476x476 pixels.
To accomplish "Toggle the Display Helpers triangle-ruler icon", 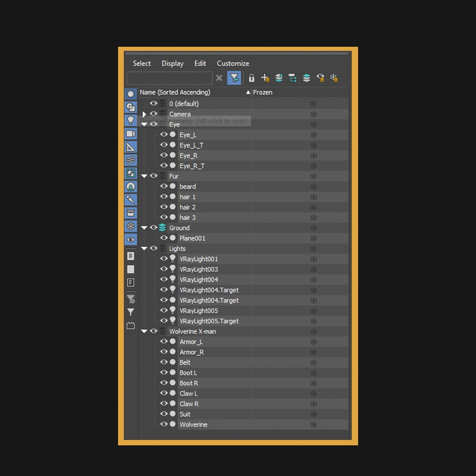I will pos(130,147).
